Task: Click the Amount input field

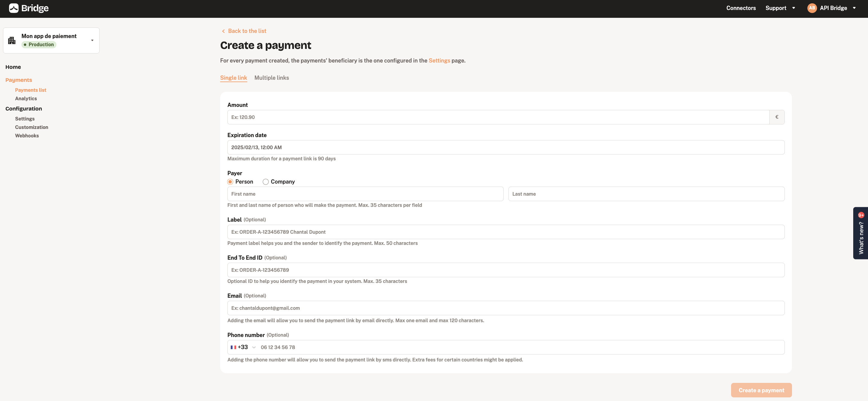Action: (x=498, y=117)
